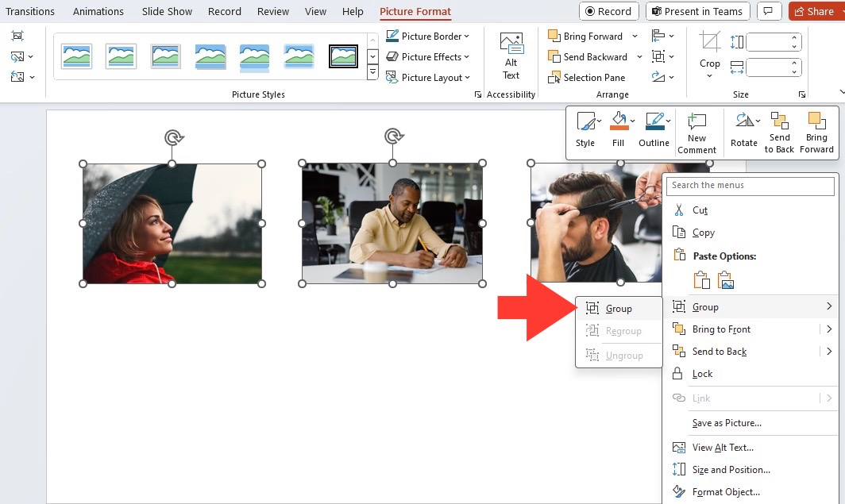Click Send to Back in mini toolbar
The height and width of the screenshot is (504, 845).
tap(779, 133)
